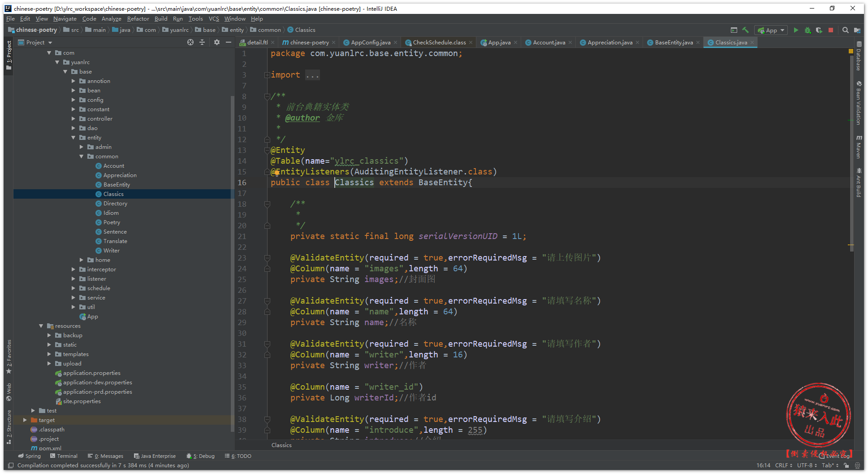Stop the running process with the red square
Viewport: 868px width, 474px height.
coord(831,30)
